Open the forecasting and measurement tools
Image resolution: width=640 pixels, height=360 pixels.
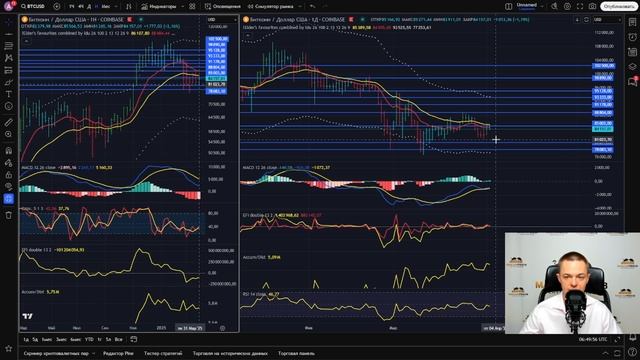9,70
